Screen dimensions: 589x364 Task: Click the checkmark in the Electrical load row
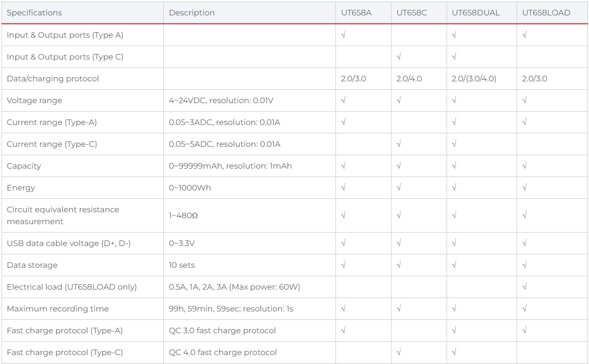click(524, 287)
